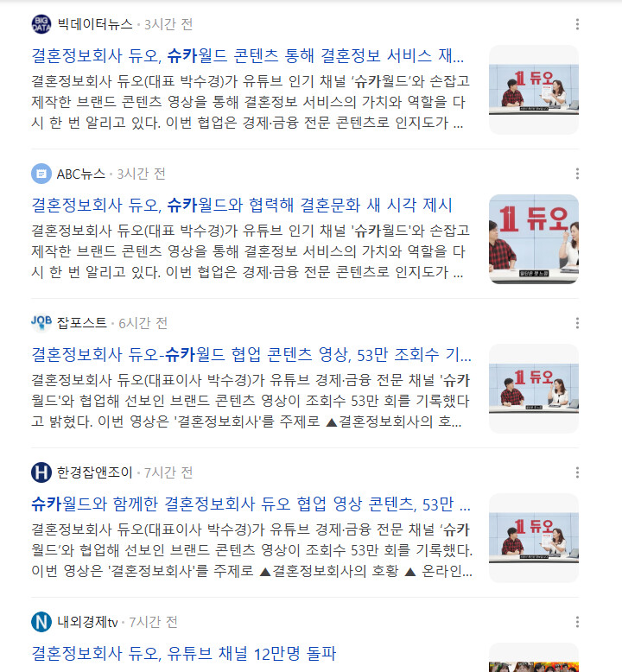Open the three-dot menu for 잡포스트 article

(x=577, y=323)
